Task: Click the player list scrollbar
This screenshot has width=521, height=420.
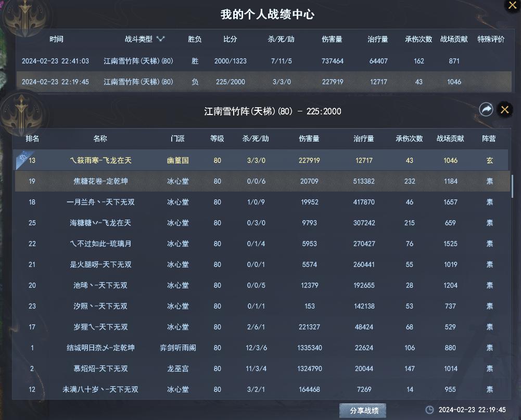Action: pyautogui.click(x=512, y=186)
